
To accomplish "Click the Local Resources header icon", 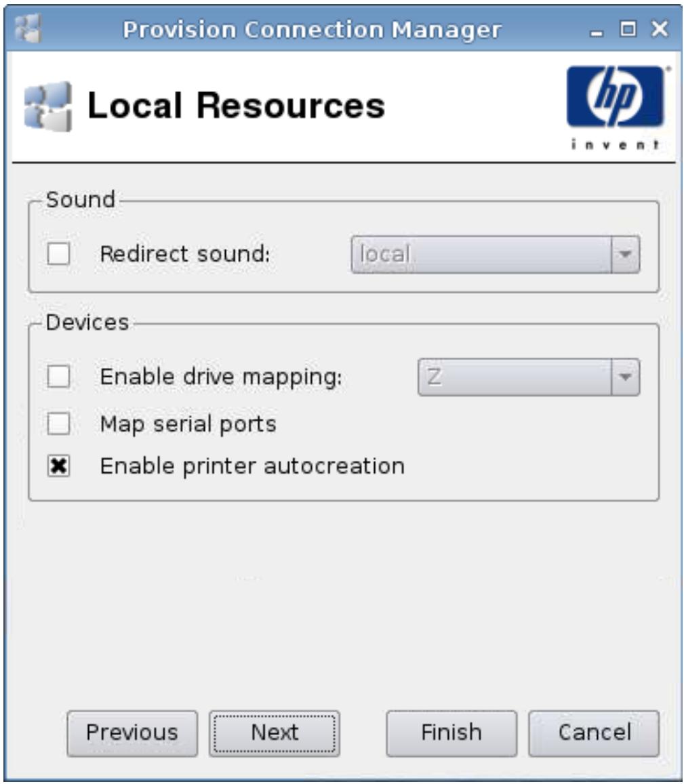I will [48, 107].
